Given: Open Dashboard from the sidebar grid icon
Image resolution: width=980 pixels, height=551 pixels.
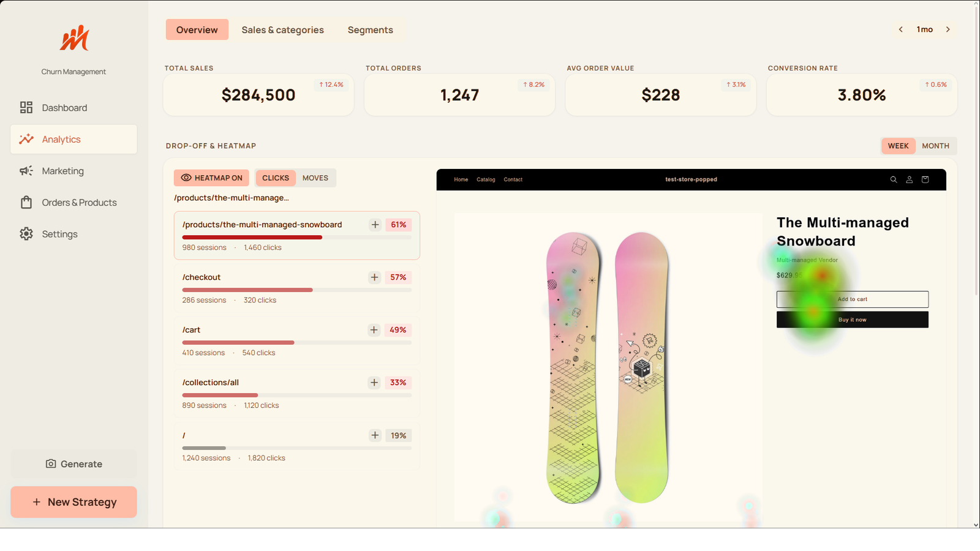Looking at the screenshot, I should [26, 108].
